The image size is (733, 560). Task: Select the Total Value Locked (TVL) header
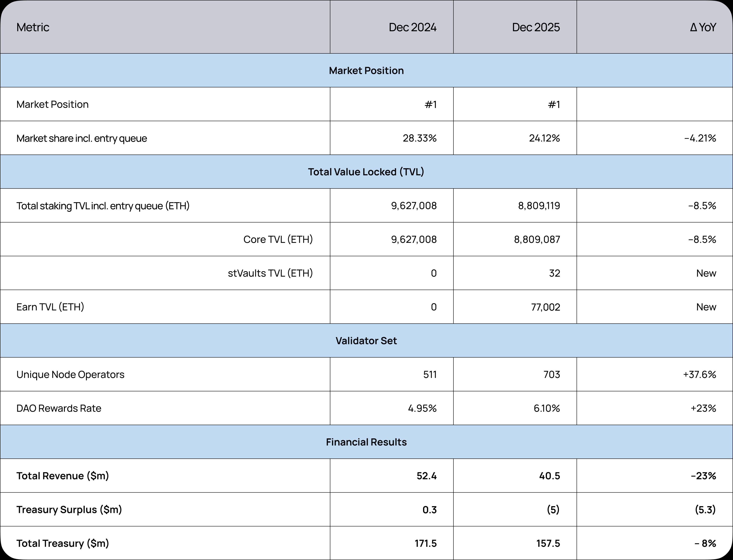point(366,172)
